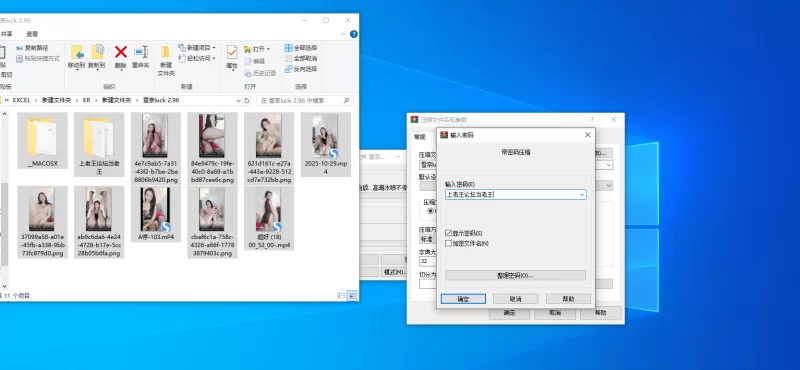Uncheck the Show password (显示密码) checkbox
Viewport: 800px width, 370px height.
click(448, 233)
